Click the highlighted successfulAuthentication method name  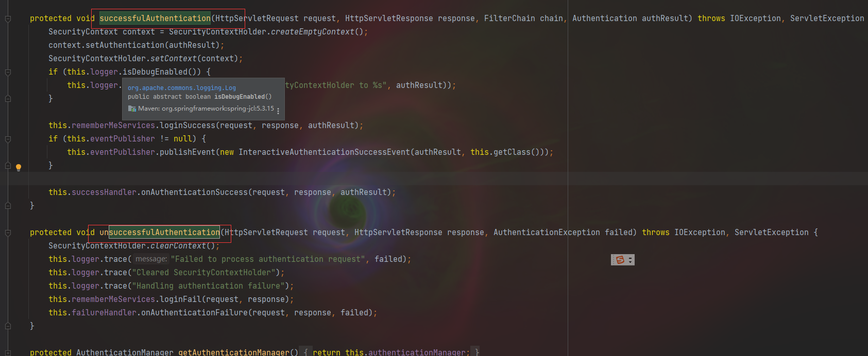point(155,19)
